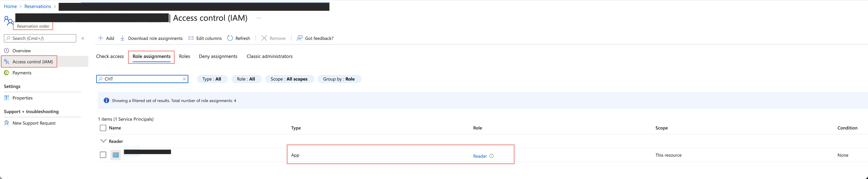Image resolution: width=868 pixels, height=179 pixels.
Task: Open the Type : All filter
Action: (212, 79)
